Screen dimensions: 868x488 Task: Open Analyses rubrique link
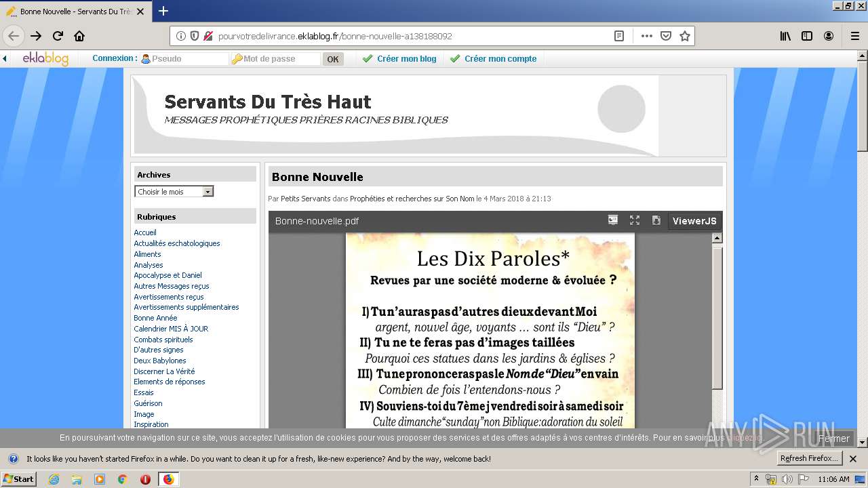149,265
